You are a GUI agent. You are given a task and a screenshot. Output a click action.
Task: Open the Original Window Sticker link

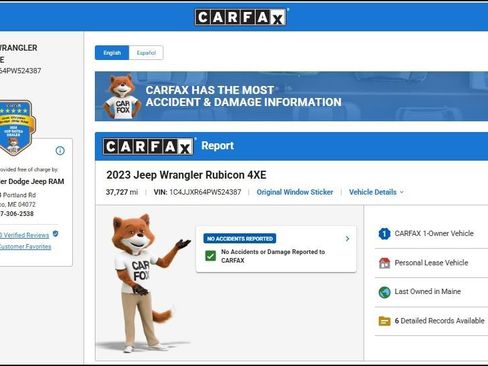coord(295,192)
